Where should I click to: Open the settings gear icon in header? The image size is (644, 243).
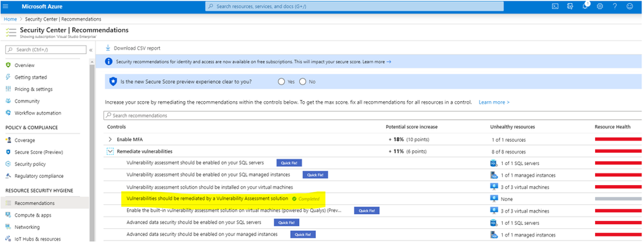(x=600, y=6)
